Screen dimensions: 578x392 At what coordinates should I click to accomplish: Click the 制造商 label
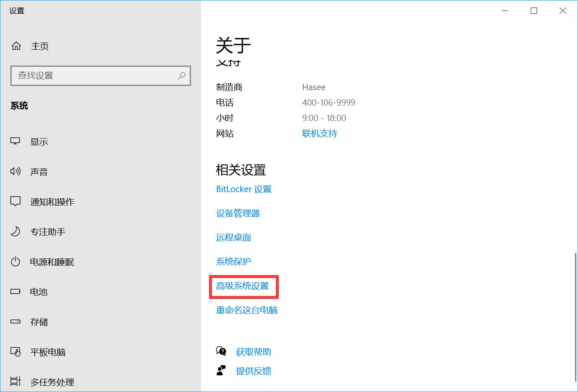coord(229,87)
